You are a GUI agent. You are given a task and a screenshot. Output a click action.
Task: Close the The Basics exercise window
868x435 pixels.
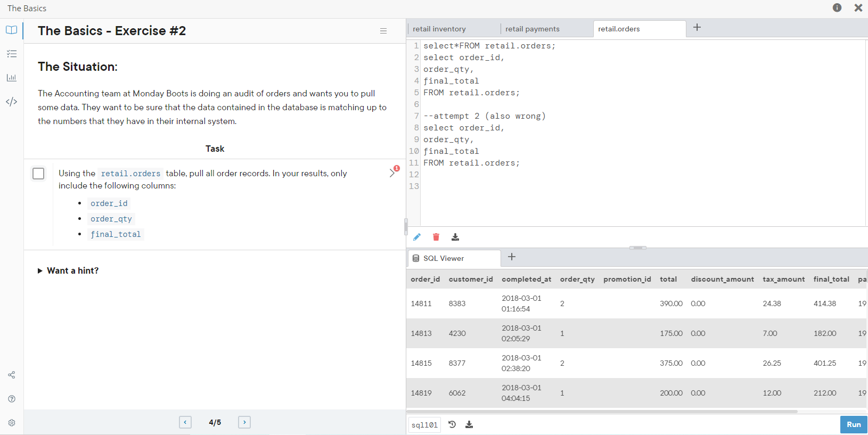point(858,7)
